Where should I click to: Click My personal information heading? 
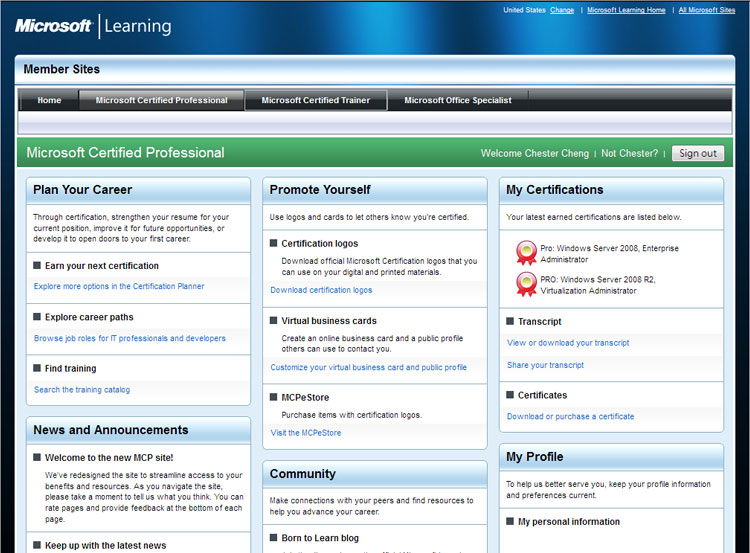(x=569, y=522)
